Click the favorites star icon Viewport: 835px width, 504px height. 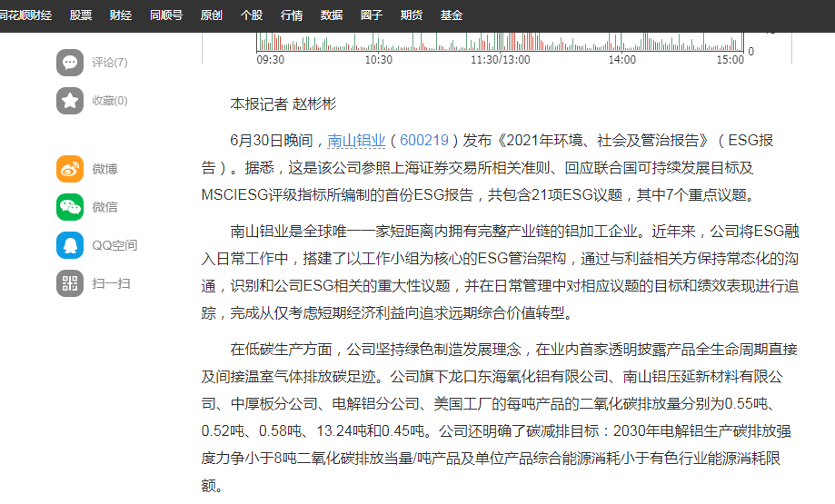click(x=70, y=101)
